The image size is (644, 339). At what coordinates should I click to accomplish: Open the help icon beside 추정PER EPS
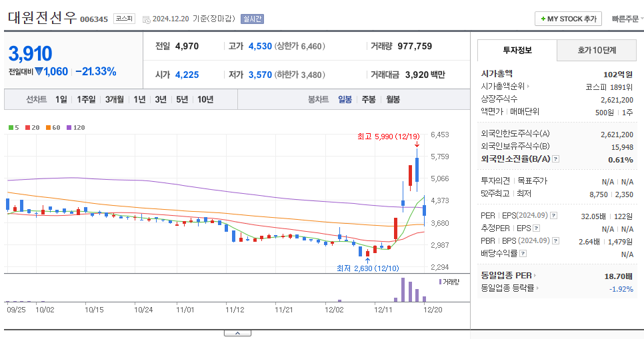(537, 228)
